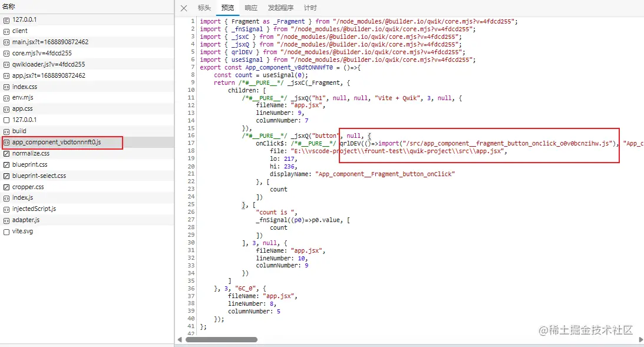Select the injectedScript.js request
This screenshot has width=644, height=347.
[x=87, y=209]
